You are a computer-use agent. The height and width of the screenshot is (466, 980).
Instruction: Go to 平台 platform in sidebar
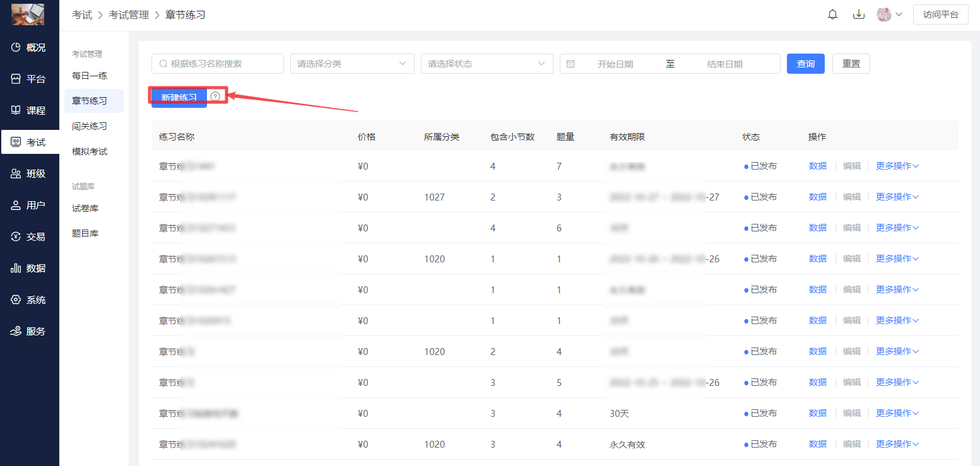[x=30, y=79]
